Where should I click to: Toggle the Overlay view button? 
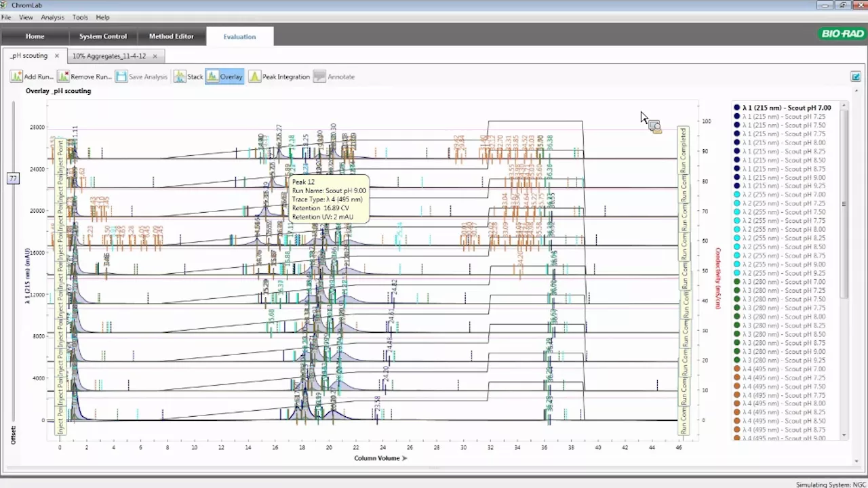[224, 77]
